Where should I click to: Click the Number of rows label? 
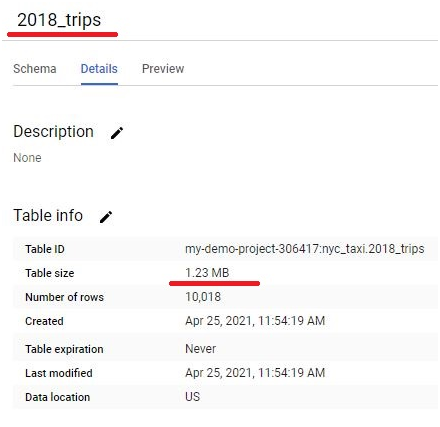click(64, 297)
